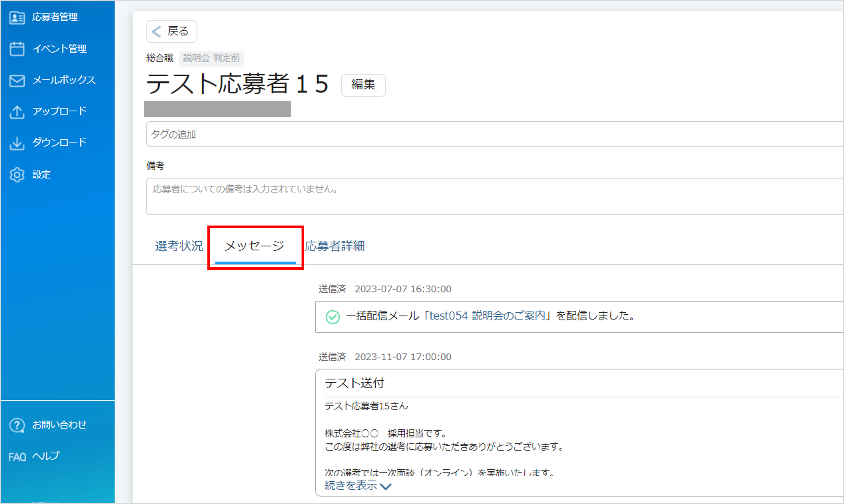
Task: Select メールボックス sidebar menu label
Action: click(64, 80)
